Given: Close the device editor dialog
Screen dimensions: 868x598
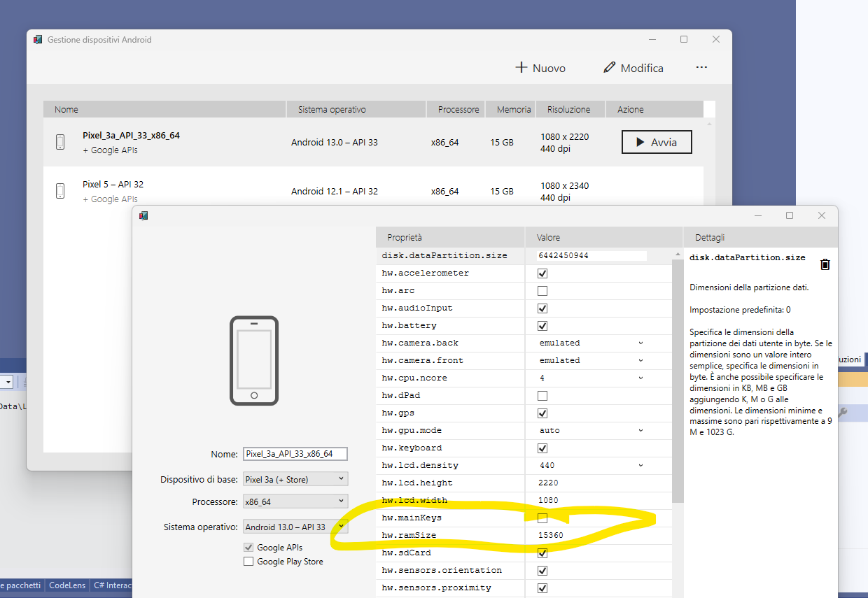Looking at the screenshot, I should (822, 215).
